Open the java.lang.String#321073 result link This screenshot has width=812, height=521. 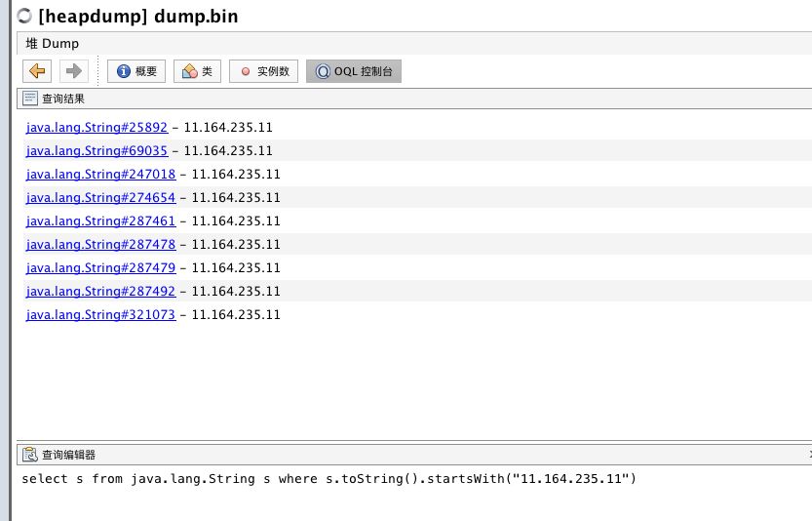(x=100, y=315)
